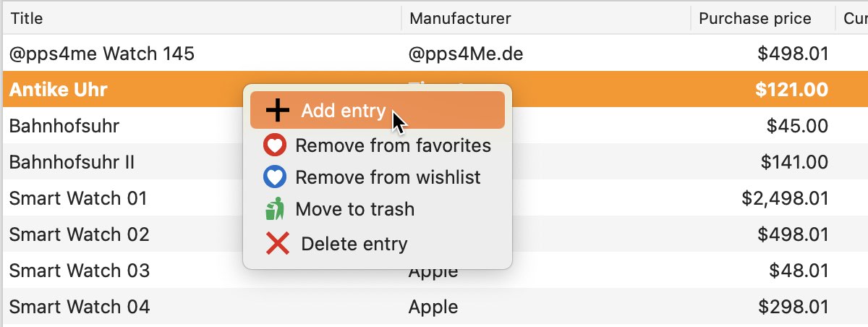868x327 pixels.
Task: Click the green trash bin icon
Action: coord(275,210)
